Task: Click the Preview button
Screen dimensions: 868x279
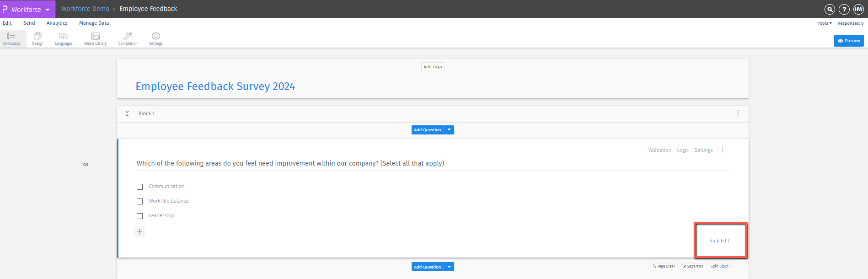Action: [848, 41]
